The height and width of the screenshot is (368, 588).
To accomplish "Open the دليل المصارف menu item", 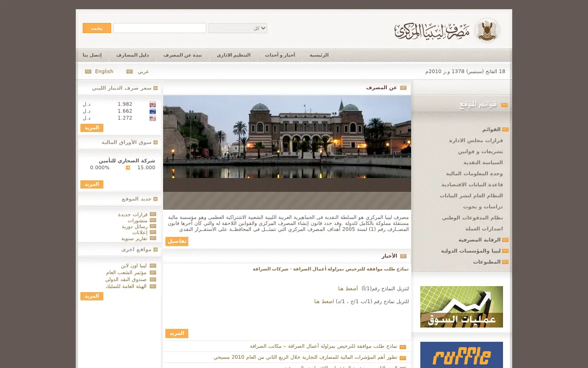I will [x=132, y=55].
